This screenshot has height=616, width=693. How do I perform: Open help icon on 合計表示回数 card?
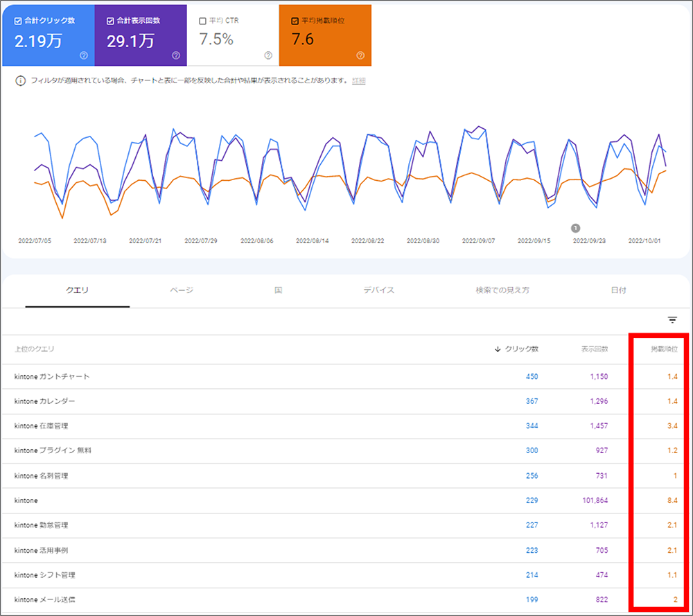(176, 55)
